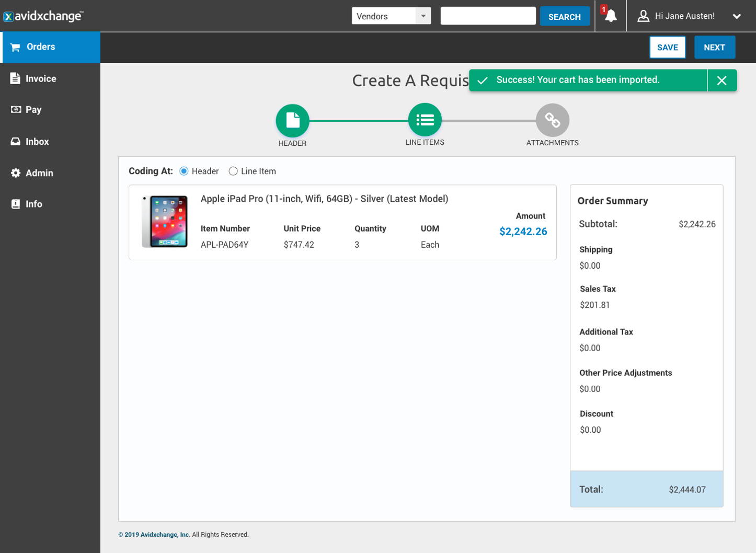Go to the Header step circle
The image size is (756, 553).
coord(292,121)
